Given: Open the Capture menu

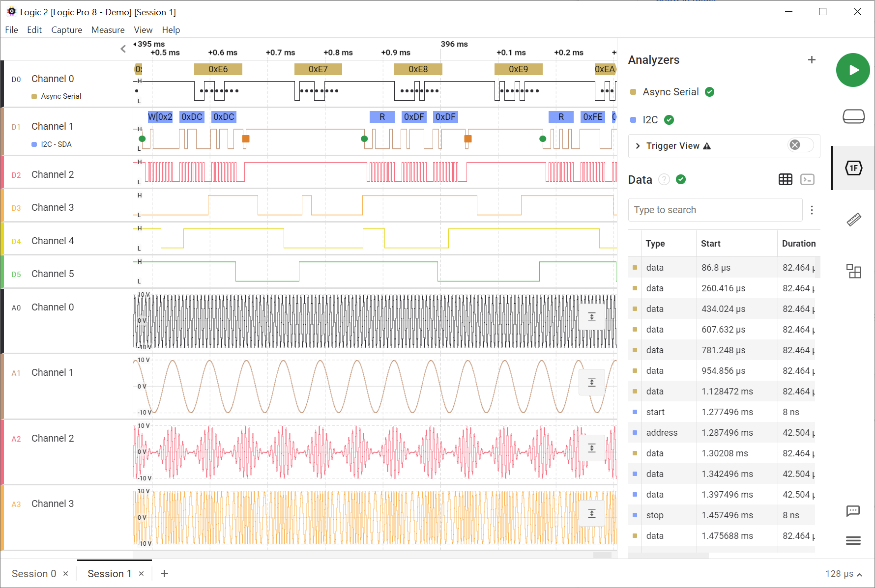Looking at the screenshot, I should point(66,30).
